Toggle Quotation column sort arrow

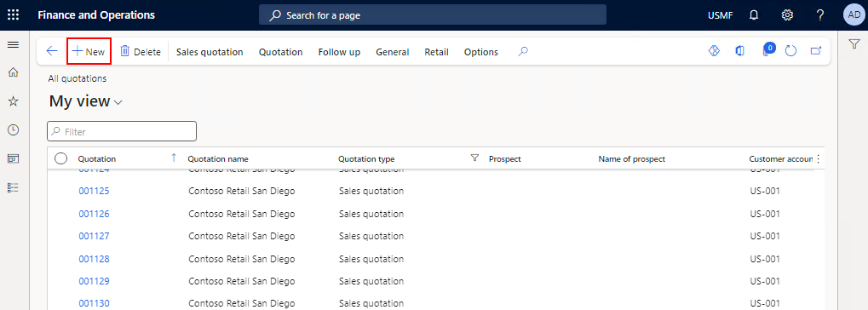[173, 158]
